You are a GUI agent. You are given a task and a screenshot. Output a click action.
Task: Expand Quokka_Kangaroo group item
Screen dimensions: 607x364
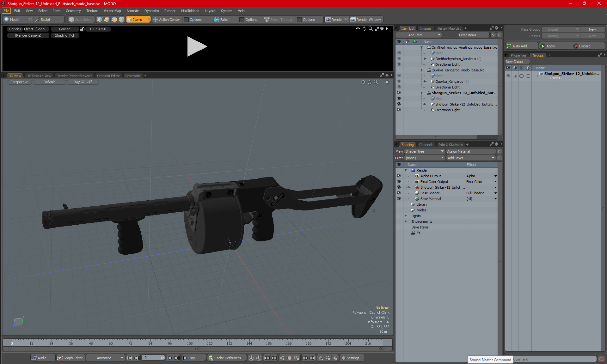click(x=425, y=82)
